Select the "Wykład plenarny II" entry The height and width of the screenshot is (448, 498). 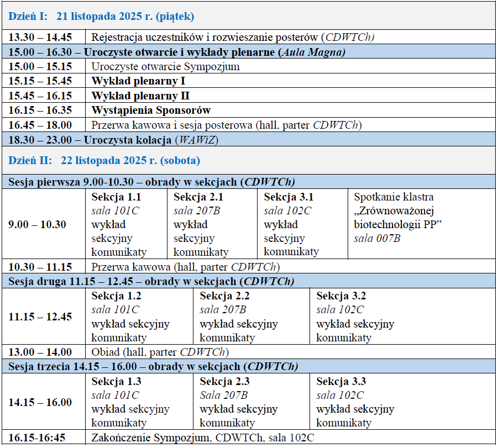[140, 96]
